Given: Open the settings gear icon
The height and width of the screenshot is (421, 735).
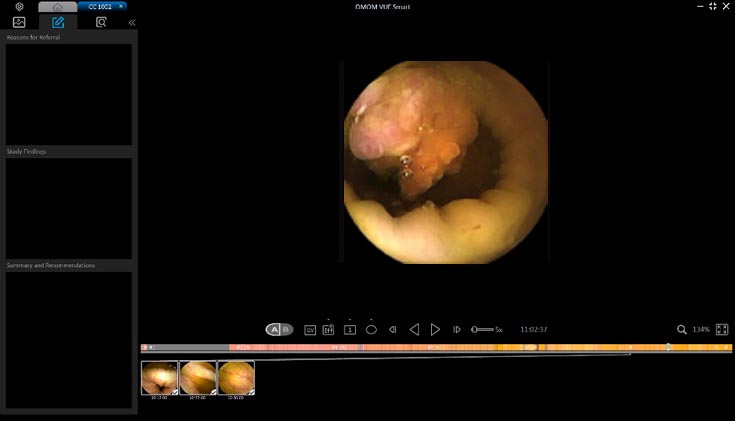Looking at the screenshot, I should tap(19, 6).
